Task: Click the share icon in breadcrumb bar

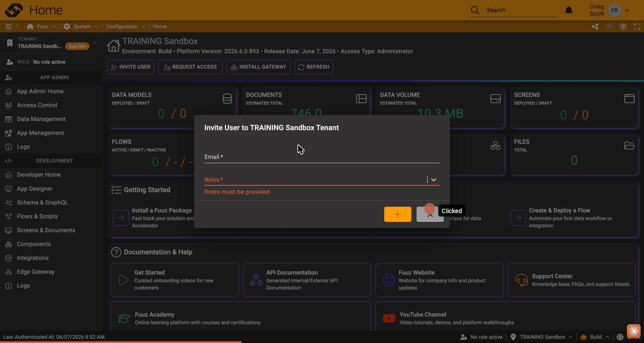Action: click(595, 26)
